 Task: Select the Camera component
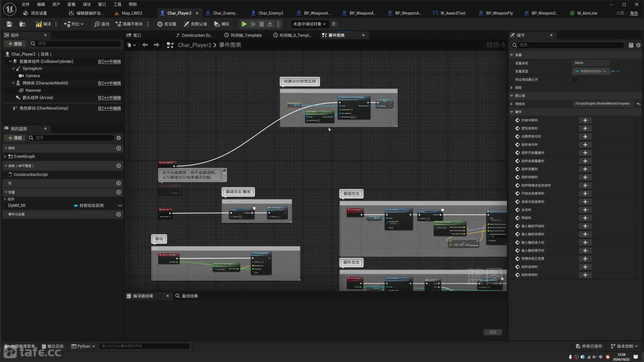click(33, 76)
